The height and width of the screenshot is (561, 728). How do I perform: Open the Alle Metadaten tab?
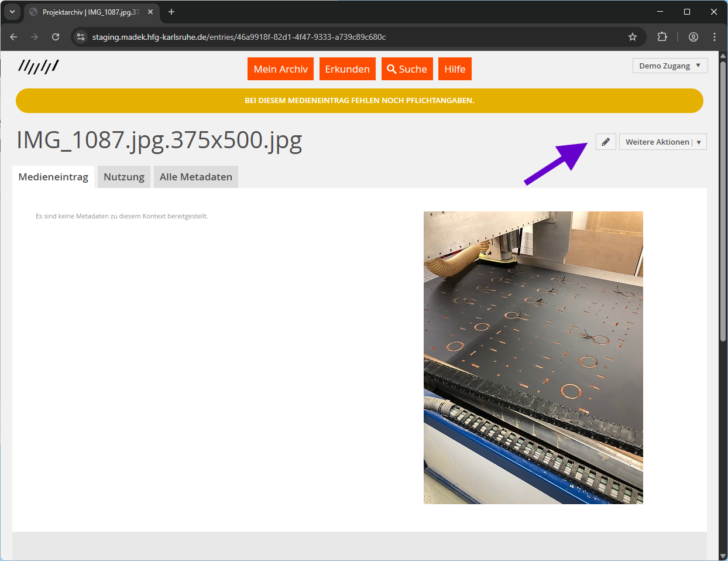[x=196, y=177]
